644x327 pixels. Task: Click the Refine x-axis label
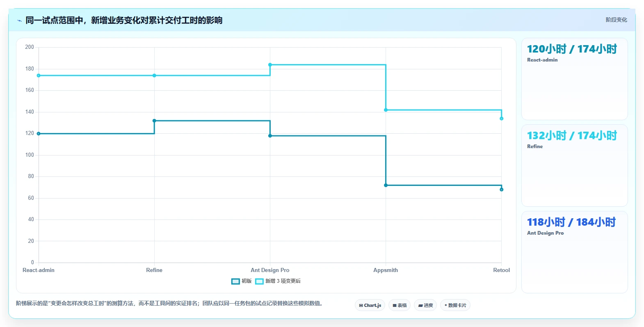click(154, 270)
